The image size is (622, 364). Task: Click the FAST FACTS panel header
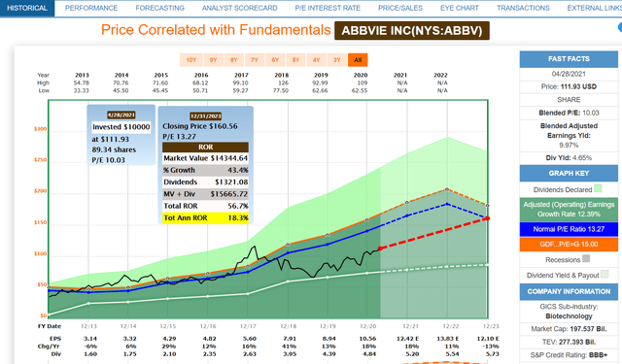coord(569,59)
